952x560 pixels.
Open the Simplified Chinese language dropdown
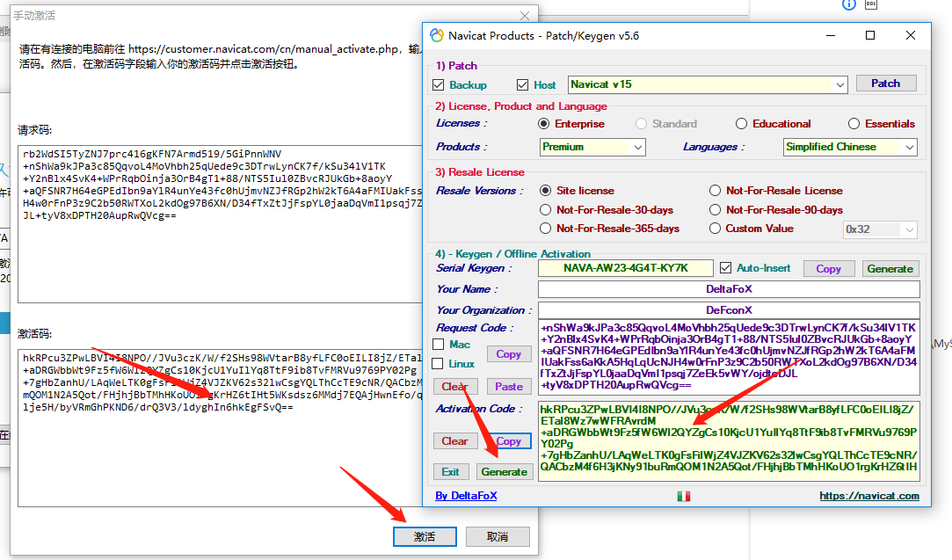pyautogui.click(x=850, y=147)
